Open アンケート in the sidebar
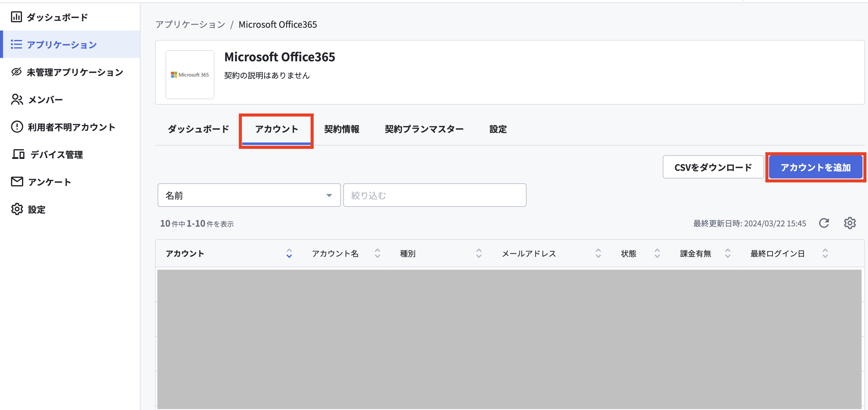 click(70, 182)
